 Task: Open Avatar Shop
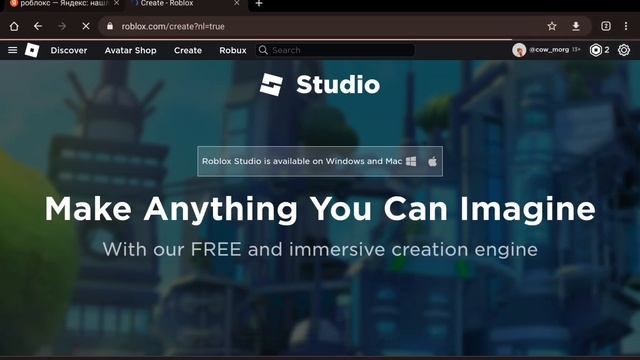pos(131,50)
